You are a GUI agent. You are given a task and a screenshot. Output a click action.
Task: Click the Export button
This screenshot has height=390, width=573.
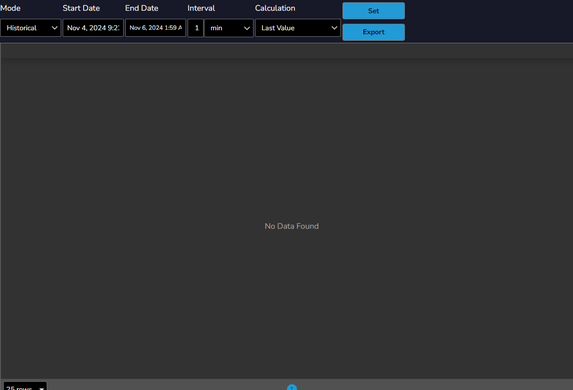coord(373,32)
